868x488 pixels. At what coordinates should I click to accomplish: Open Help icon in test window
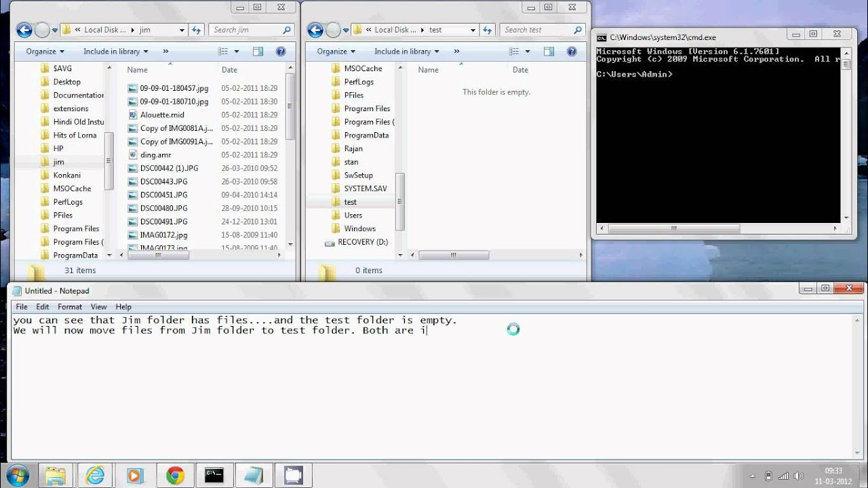click(572, 52)
